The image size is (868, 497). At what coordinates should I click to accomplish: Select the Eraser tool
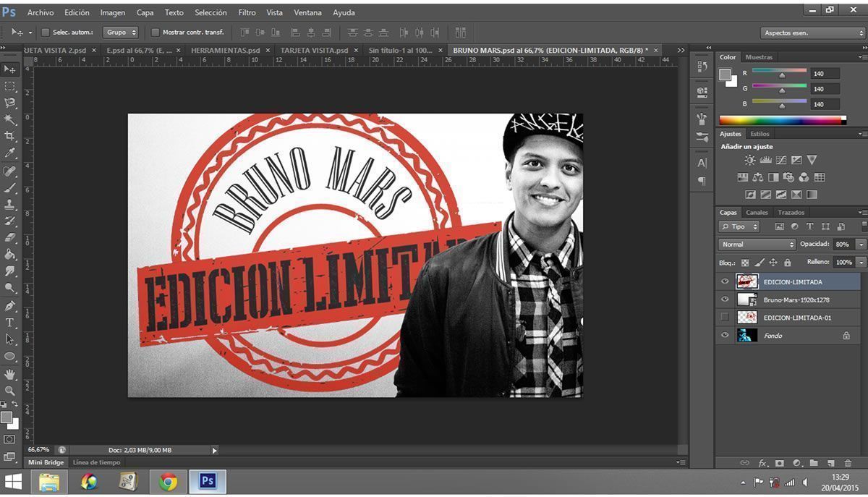10,238
